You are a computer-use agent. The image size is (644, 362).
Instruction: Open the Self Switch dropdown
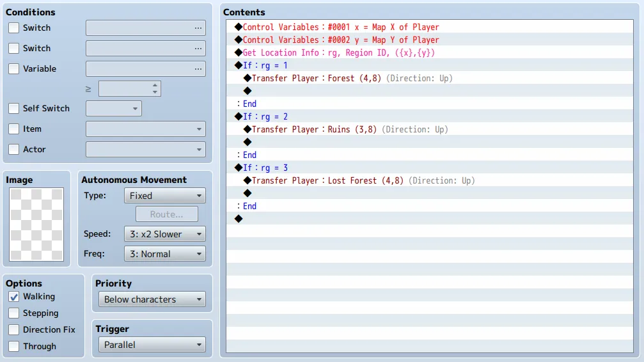[114, 109]
